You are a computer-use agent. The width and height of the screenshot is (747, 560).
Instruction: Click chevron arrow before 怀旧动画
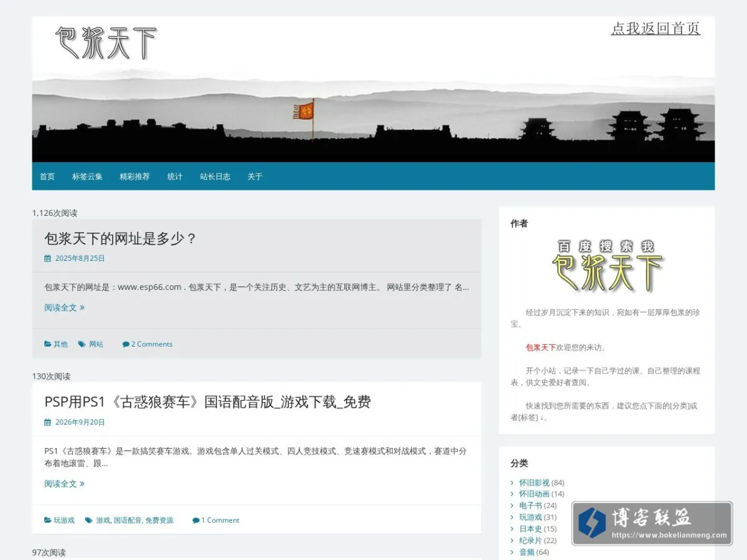(x=512, y=494)
